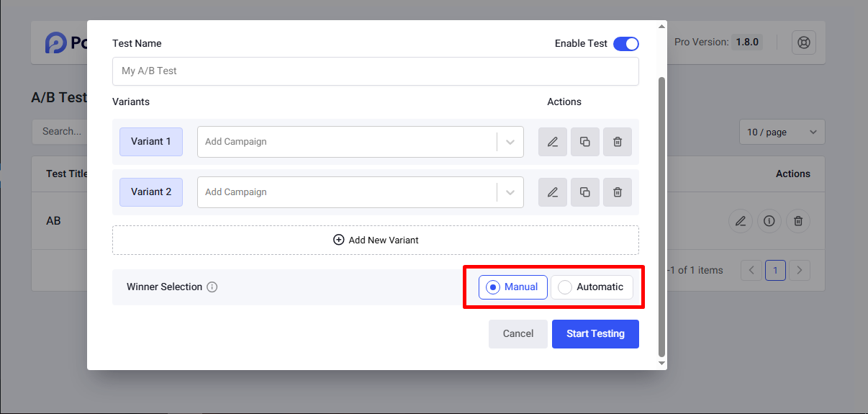The image size is (868, 414).
Task: Choose Automatic winner selection option
Action: click(x=592, y=287)
